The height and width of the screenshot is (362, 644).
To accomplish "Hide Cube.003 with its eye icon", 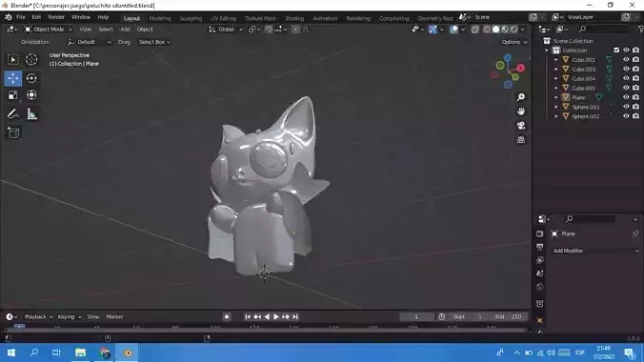I will (x=626, y=69).
